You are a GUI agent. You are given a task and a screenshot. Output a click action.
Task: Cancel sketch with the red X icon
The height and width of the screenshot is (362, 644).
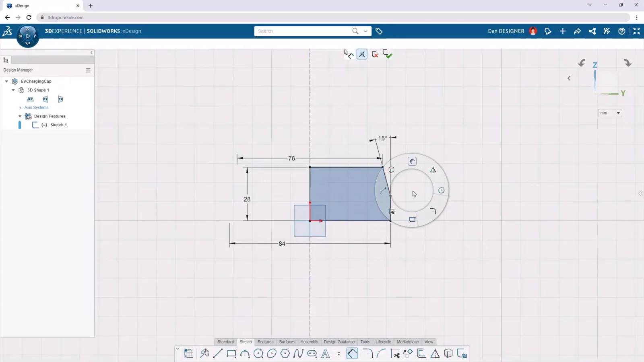pyautogui.click(x=375, y=54)
